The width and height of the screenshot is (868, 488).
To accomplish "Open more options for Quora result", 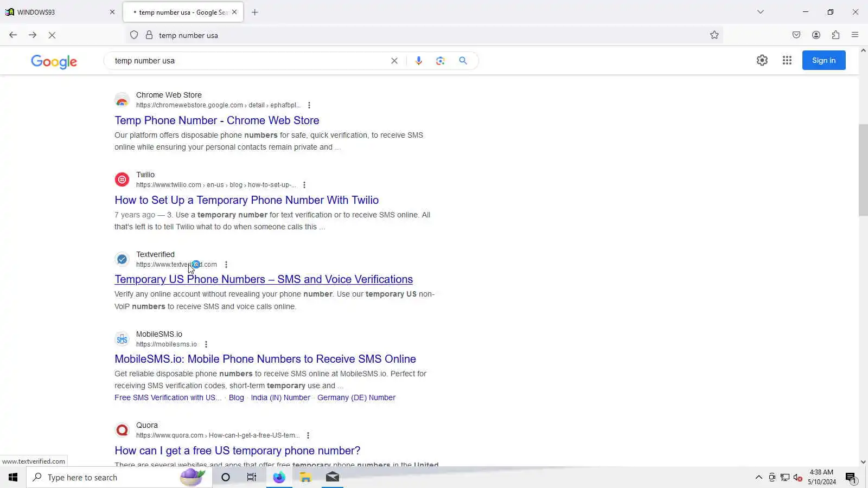I will click(x=308, y=435).
